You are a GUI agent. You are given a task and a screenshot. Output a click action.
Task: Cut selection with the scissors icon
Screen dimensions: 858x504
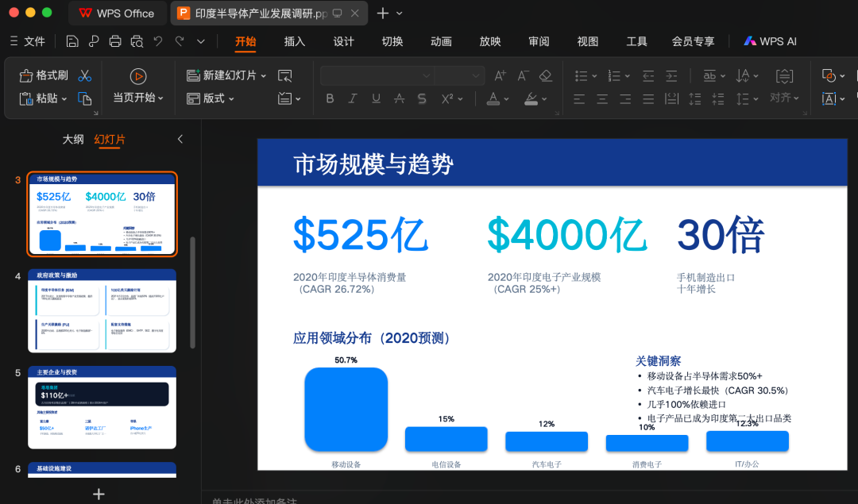click(85, 75)
